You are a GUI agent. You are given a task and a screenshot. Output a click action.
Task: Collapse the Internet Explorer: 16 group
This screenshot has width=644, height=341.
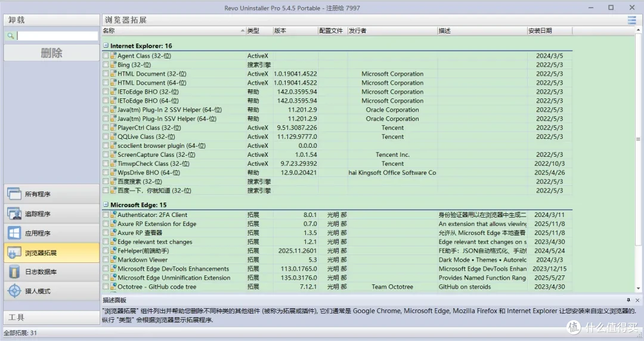pyautogui.click(x=106, y=45)
